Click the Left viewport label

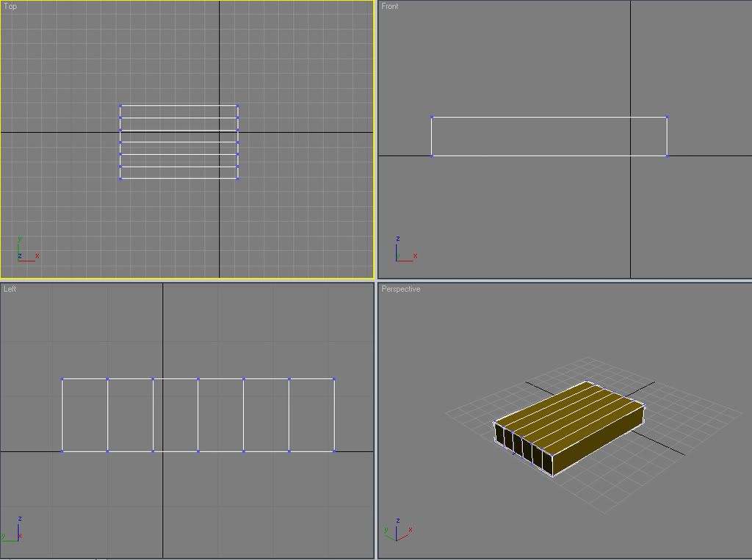10,288
